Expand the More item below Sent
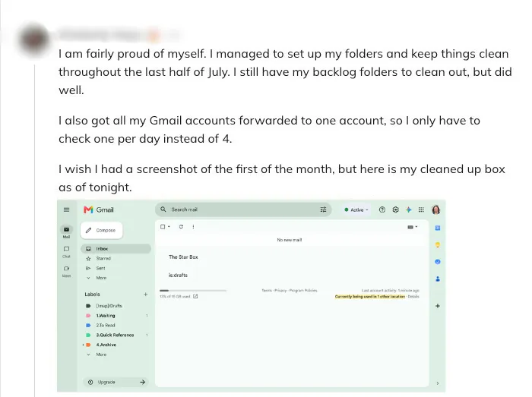The image size is (532, 397). pyautogui.click(x=101, y=278)
